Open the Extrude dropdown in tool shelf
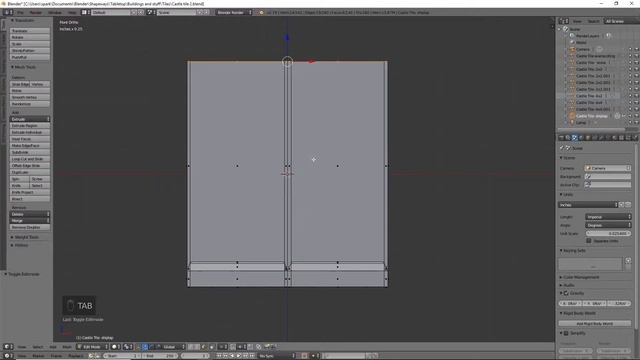The image size is (640, 360). [30, 119]
